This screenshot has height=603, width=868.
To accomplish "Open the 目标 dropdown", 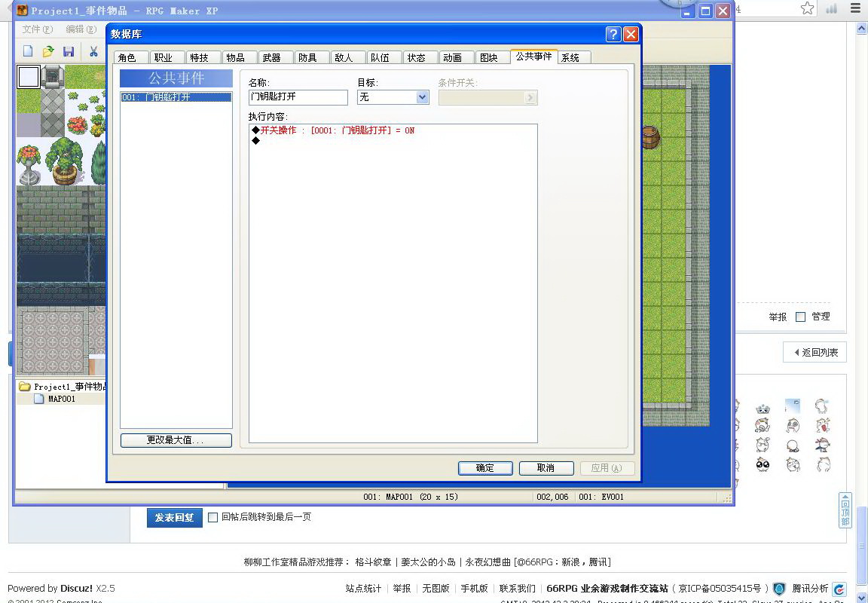I will coord(422,97).
